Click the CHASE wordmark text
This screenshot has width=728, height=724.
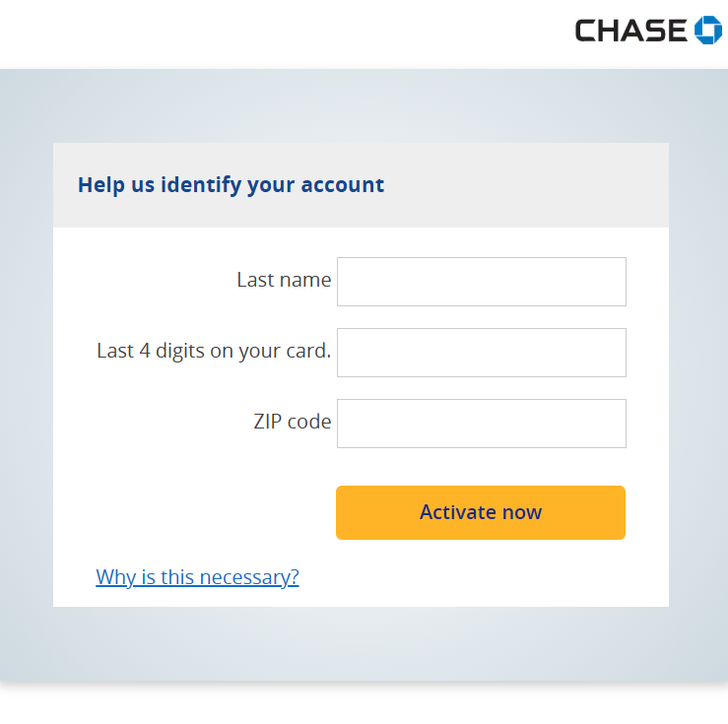(x=630, y=32)
